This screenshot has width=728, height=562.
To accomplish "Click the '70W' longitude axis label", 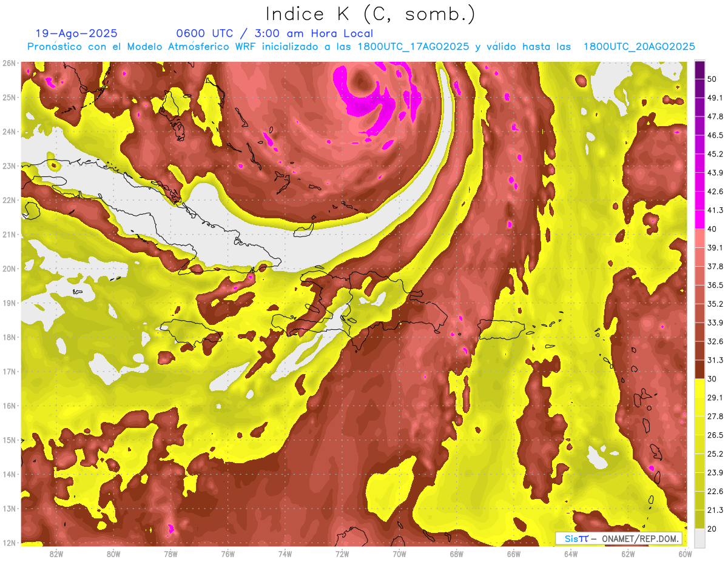I will pos(399,554).
